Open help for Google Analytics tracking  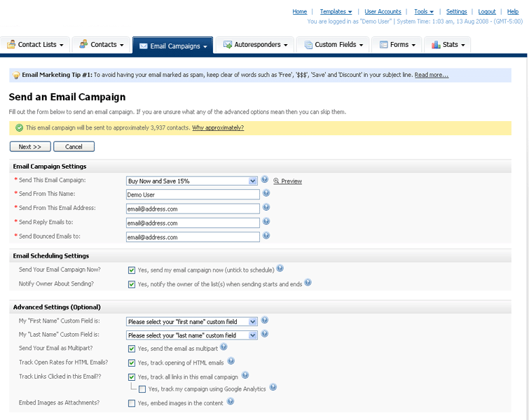pyautogui.click(x=273, y=387)
